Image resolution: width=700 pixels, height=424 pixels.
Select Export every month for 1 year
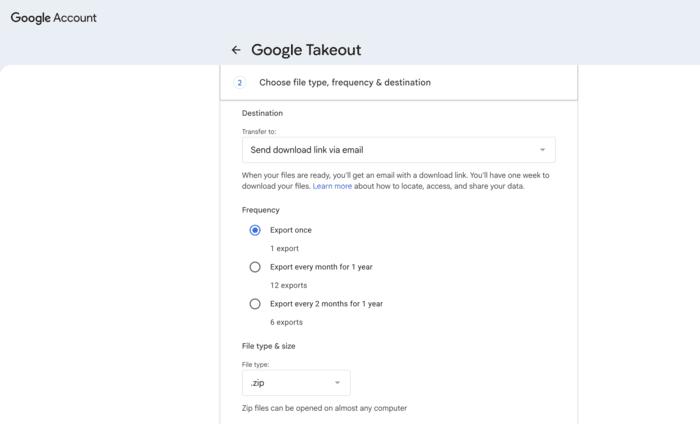(x=255, y=267)
